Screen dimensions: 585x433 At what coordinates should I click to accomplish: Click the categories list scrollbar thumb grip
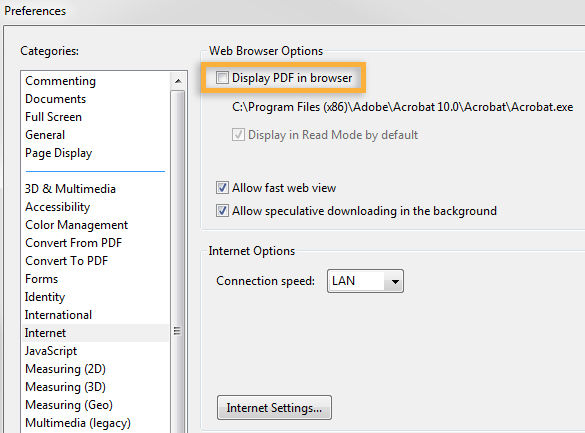tap(177, 331)
